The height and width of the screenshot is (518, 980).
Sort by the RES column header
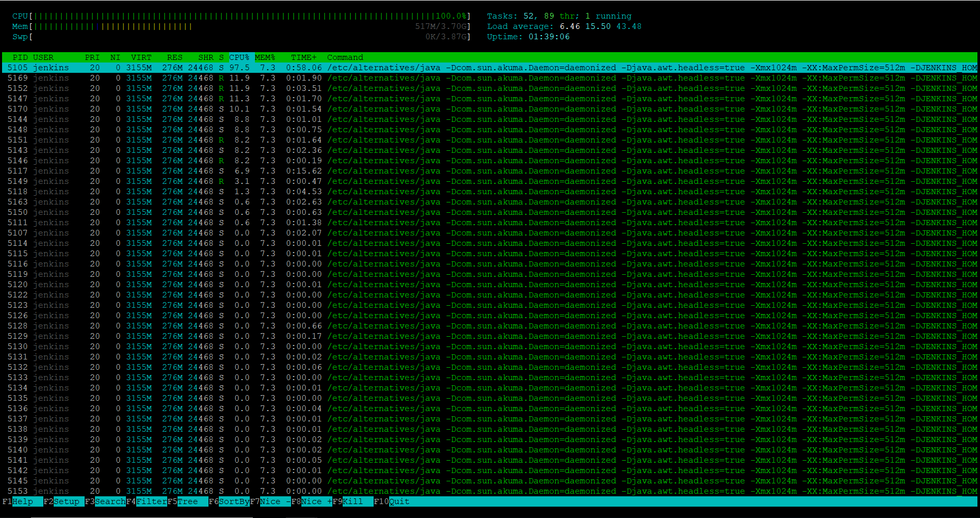tap(175, 57)
